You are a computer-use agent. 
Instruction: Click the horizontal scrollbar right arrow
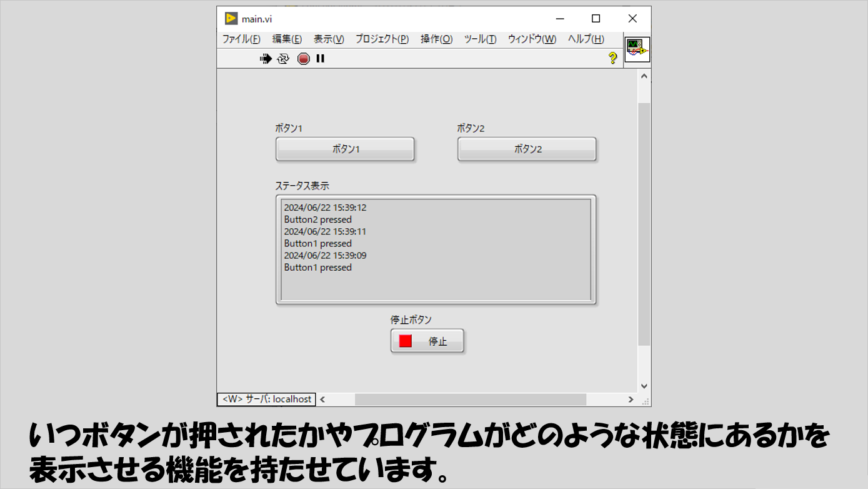click(631, 400)
